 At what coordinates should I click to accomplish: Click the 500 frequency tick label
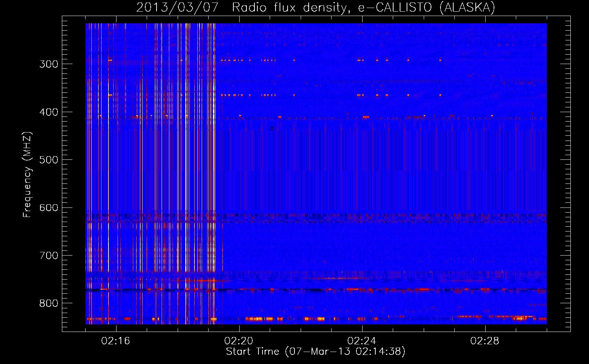pyautogui.click(x=49, y=160)
